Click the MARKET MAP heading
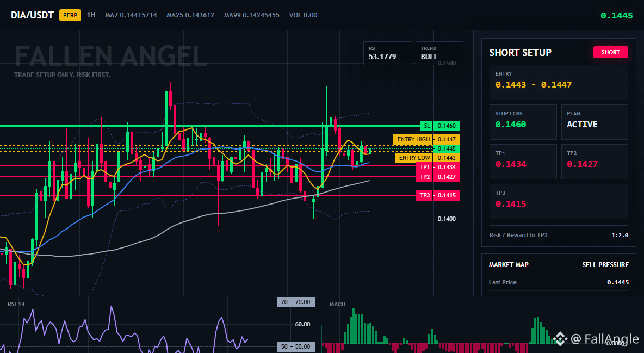Screen dimensions: 644x353 [509, 265]
